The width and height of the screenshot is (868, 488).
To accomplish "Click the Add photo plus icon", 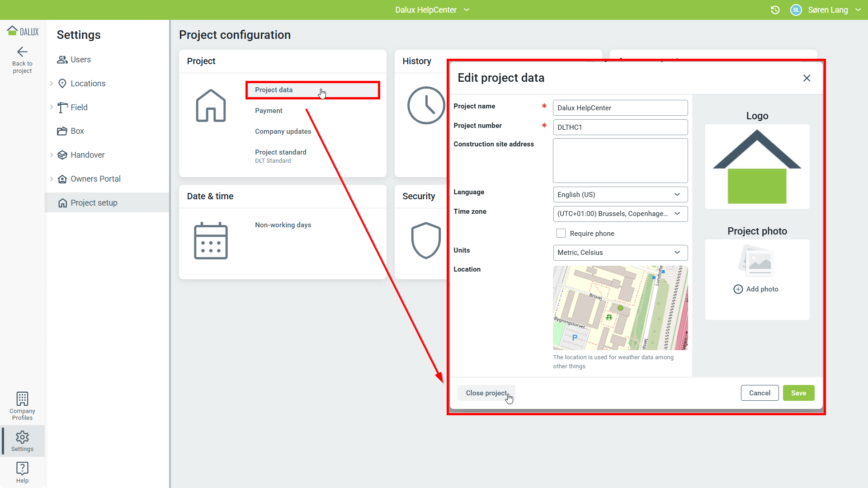I will (x=738, y=289).
